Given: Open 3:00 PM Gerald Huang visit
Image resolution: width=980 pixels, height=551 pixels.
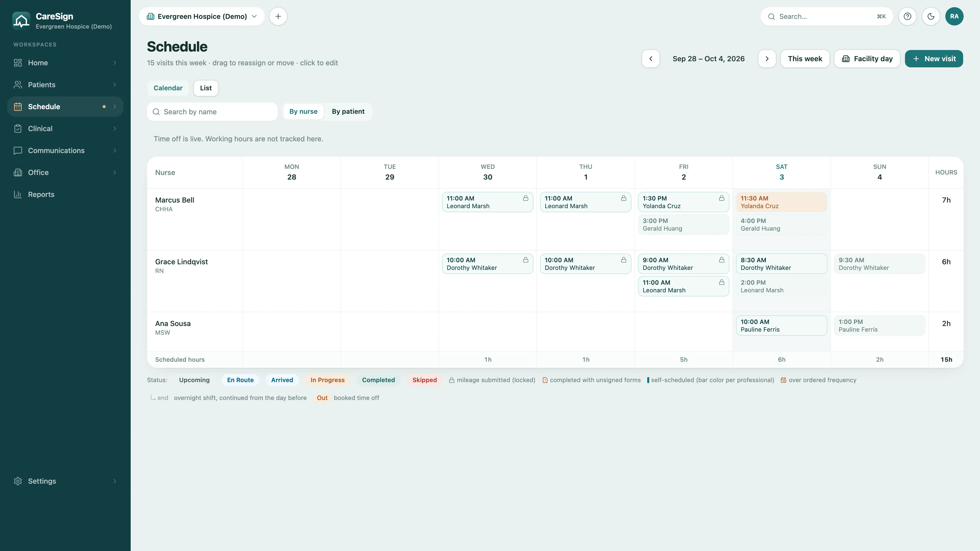Looking at the screenshot, I should 683,224.
